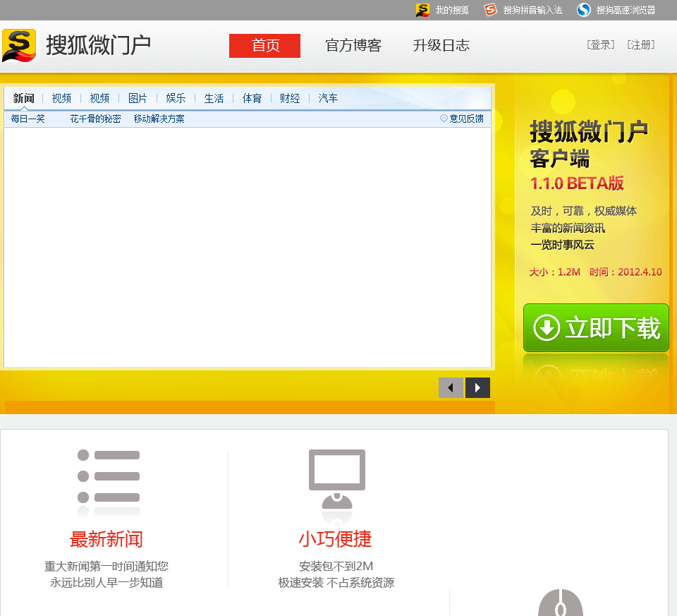Image resolution: width=677 pixels, height=616 pixels.
Task: Click the 意见反馈 speech bubble icon
Action: point(444,118)
